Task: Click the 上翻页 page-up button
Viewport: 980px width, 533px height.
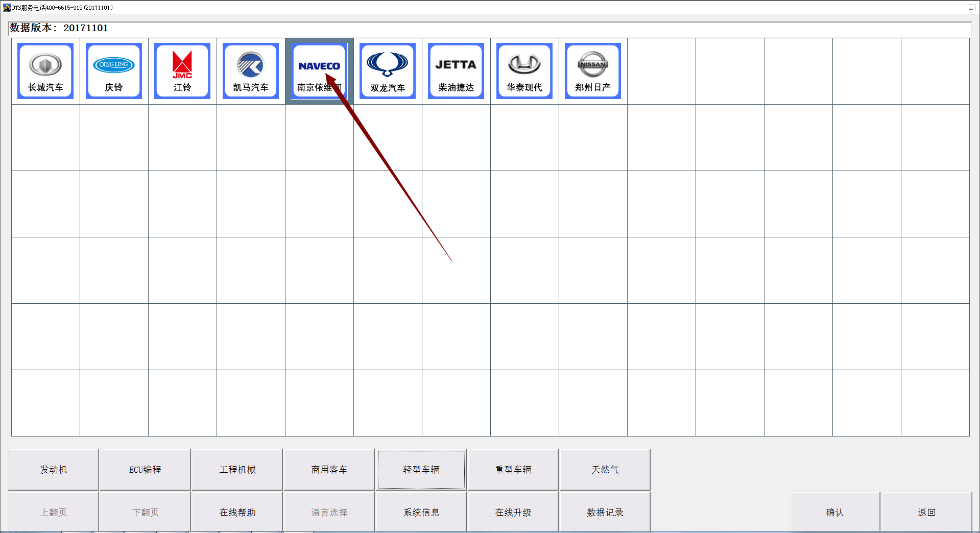Action: click(x=54, y=512)
